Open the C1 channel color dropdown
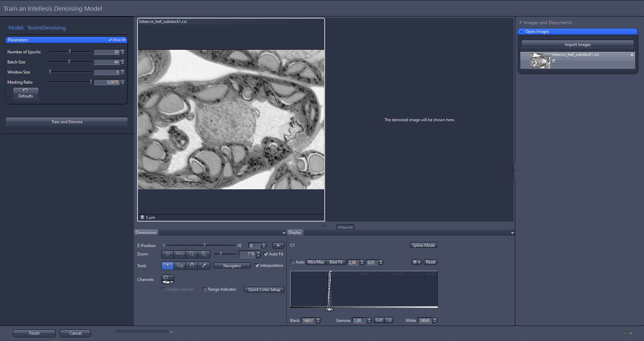The width and height of the screenshot is (644, 341). tap(172, 282)
